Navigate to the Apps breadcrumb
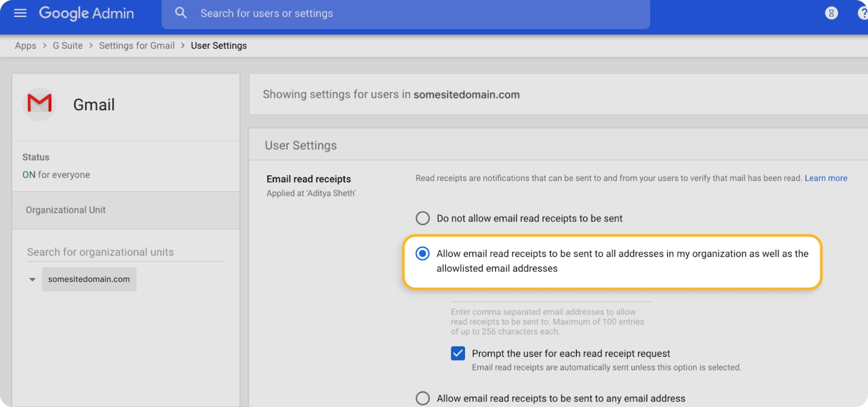 tap(25, 46)
